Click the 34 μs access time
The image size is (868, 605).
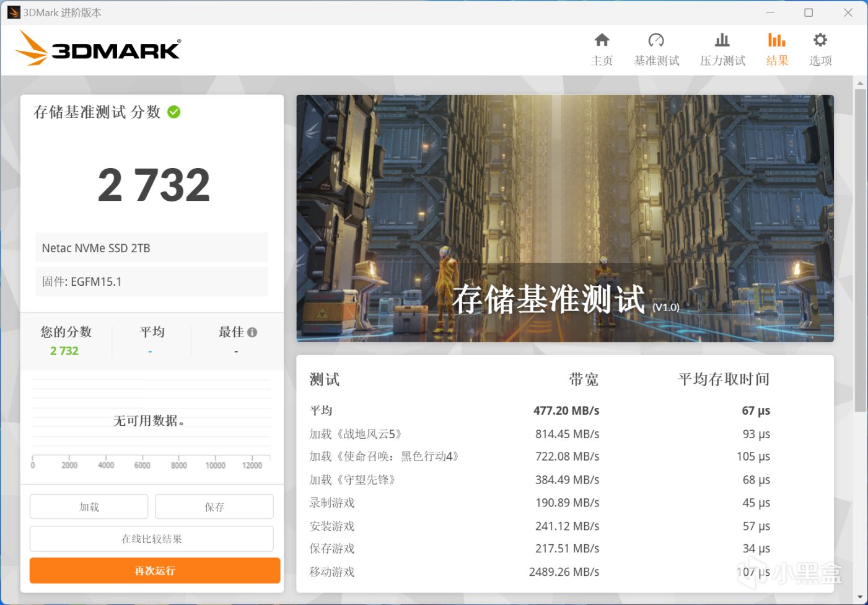[x=756, y=549]
